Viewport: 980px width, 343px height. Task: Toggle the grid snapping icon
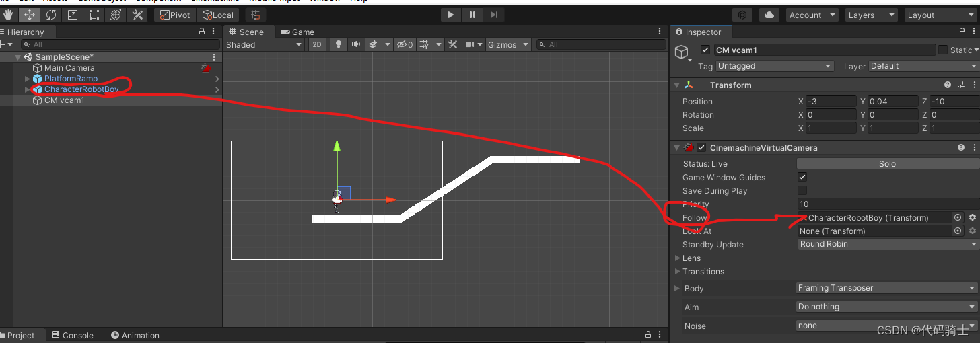(256, 15)
